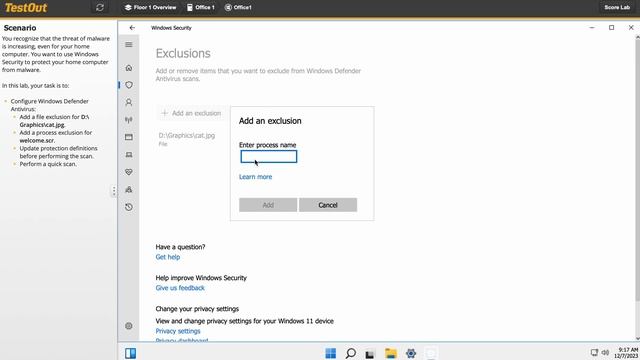Select the Office1 computer tab

coord(238,7)
